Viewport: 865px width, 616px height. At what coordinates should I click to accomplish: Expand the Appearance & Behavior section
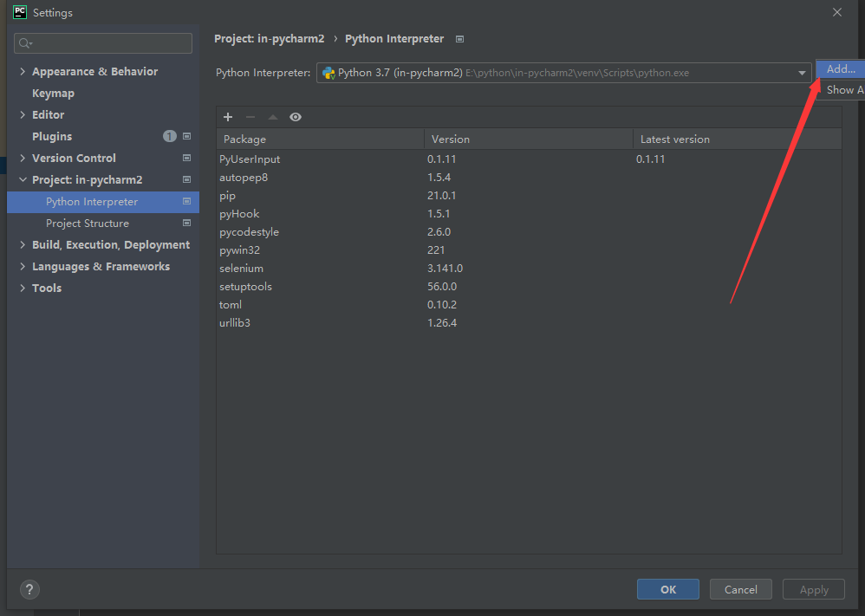coord(23,71)
